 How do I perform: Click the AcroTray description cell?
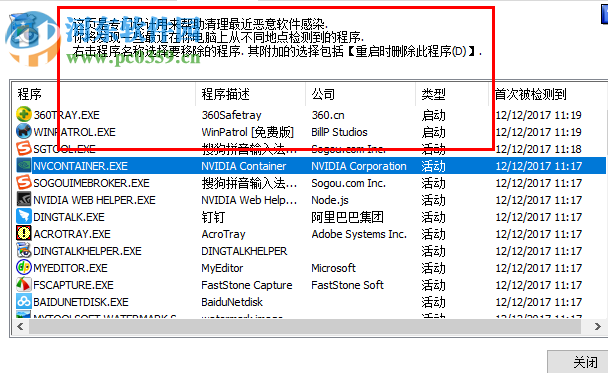(x=223, y=234)
